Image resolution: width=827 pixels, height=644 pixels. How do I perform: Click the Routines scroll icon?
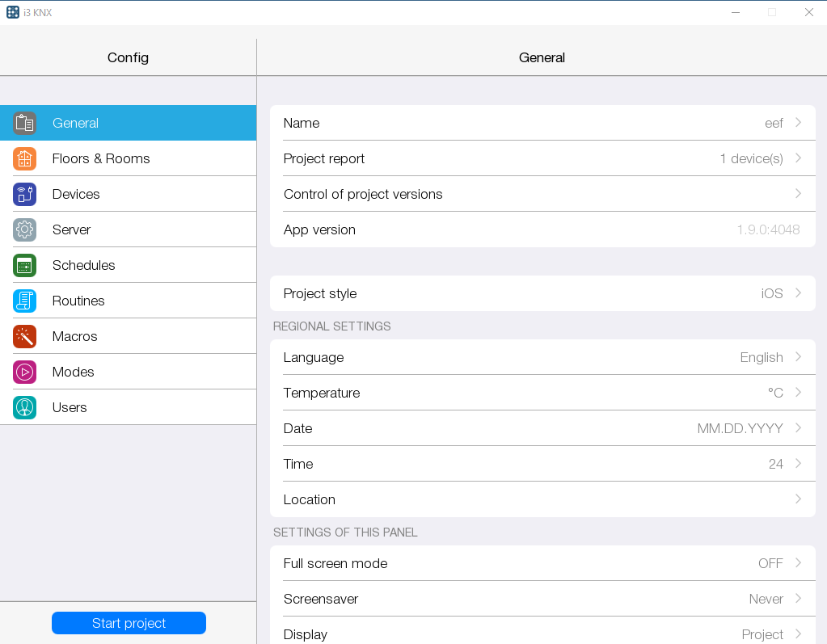click(x=24, y=301)
